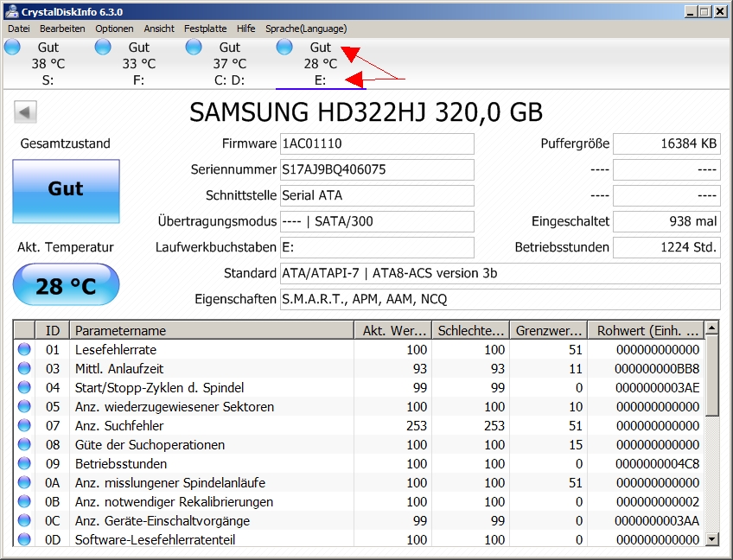Screen dimensions: 733x560
Task: Click the 28 °C temperature button
Action: coord(66,284)
